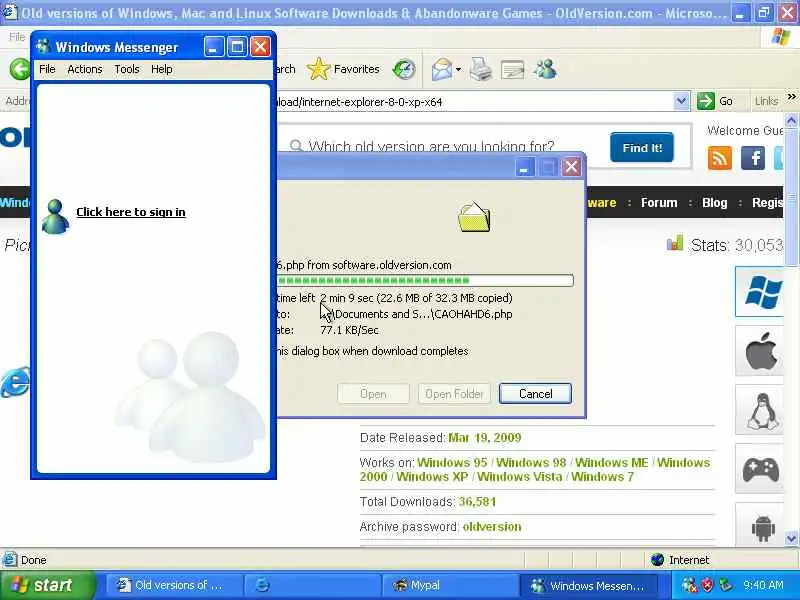Switch to 'Old versions of' taskbar button
800x600 pixels.
click(173, 585)
